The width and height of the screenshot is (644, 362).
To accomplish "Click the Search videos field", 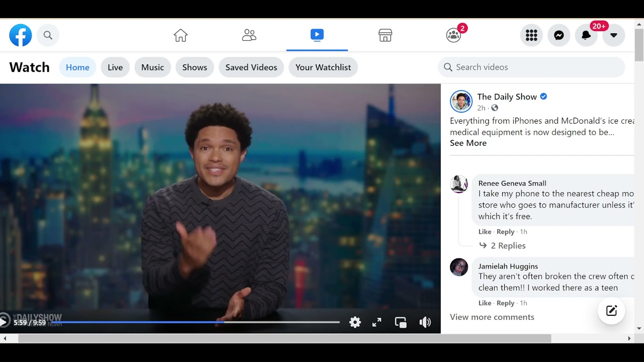I will point(531,67).
